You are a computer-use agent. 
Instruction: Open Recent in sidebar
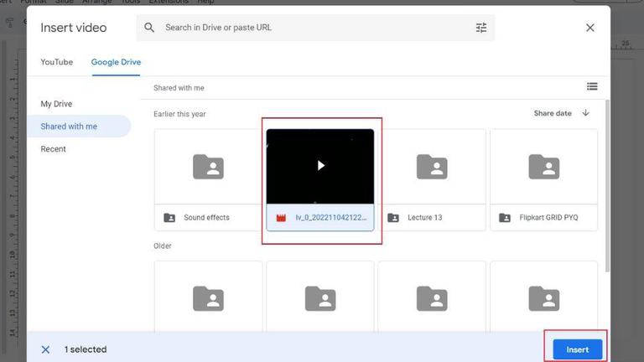53,149
